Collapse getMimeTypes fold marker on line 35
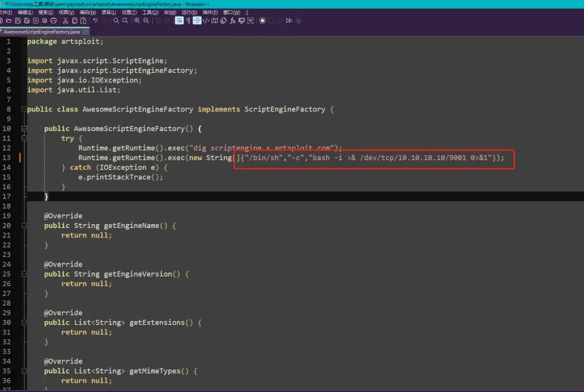 click(24, 370)
